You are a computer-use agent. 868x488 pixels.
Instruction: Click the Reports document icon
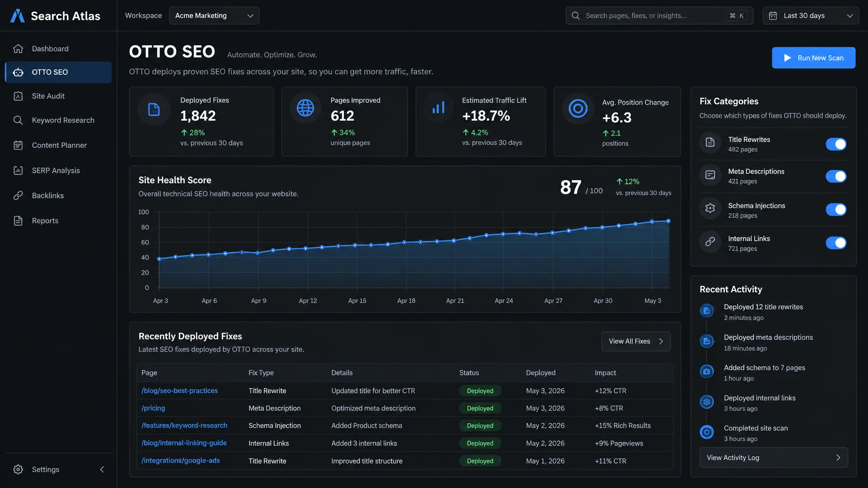[x=18, y=220]
